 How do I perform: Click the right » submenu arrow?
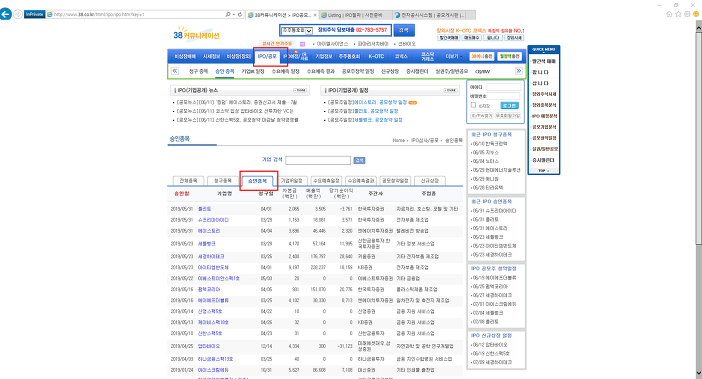tap(518, 71)
